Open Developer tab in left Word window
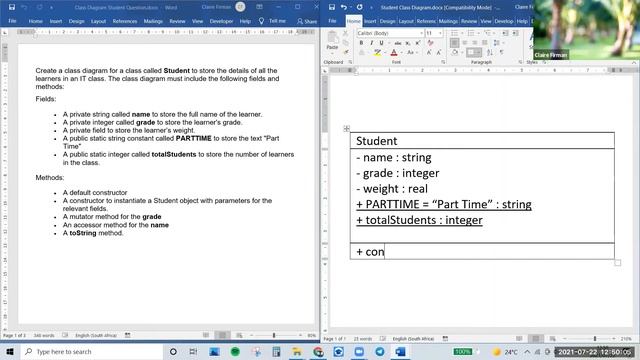The image size is (640, 360). (221, 21)
